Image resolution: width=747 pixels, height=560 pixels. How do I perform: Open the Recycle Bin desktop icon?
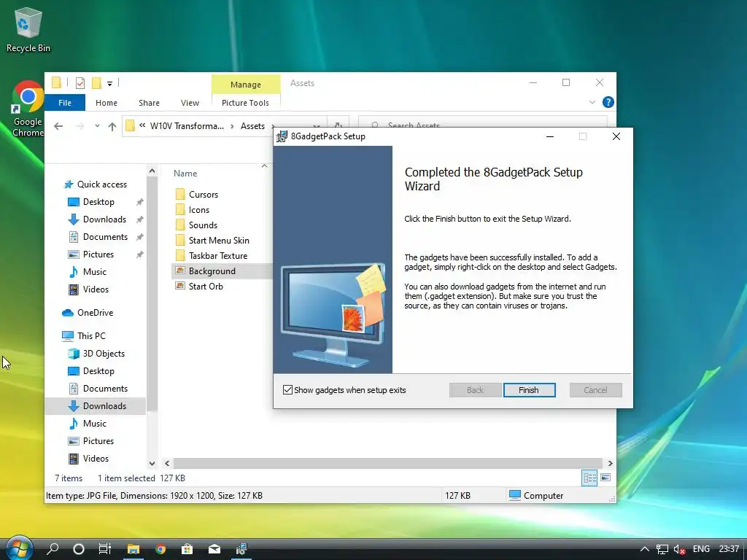click(28, 29)
